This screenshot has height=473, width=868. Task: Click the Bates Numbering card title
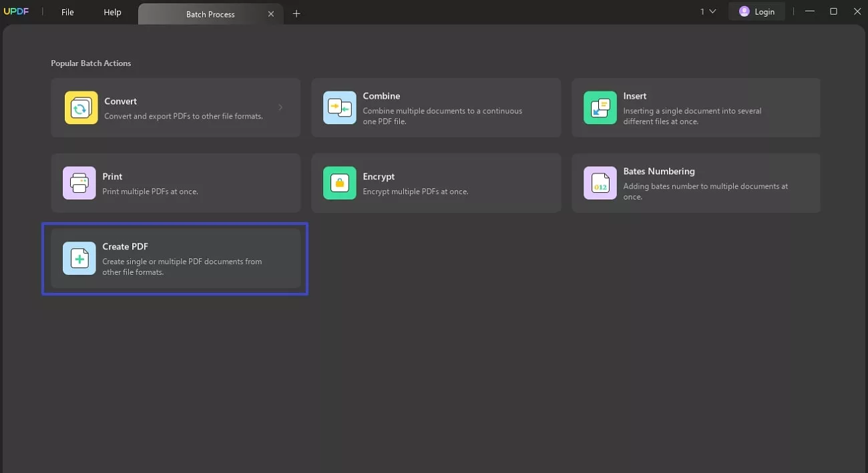(658, 171)
